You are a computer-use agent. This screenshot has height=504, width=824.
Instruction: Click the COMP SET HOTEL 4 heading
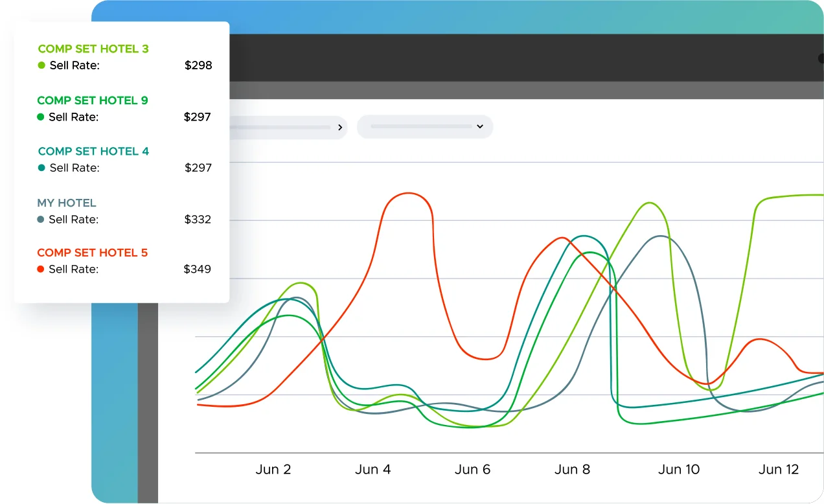[x=93, y=151]
